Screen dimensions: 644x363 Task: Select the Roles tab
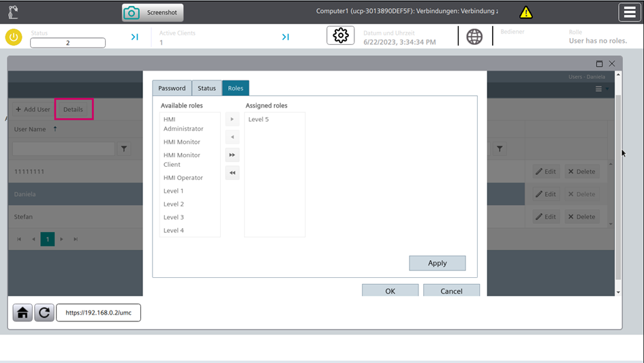coord(235,89)
